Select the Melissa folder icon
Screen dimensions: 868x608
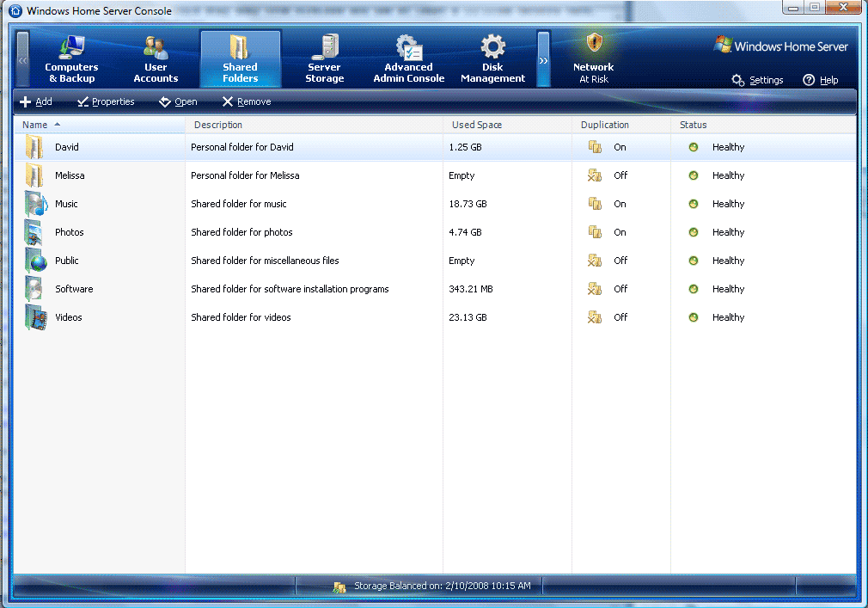click(34, 175)
